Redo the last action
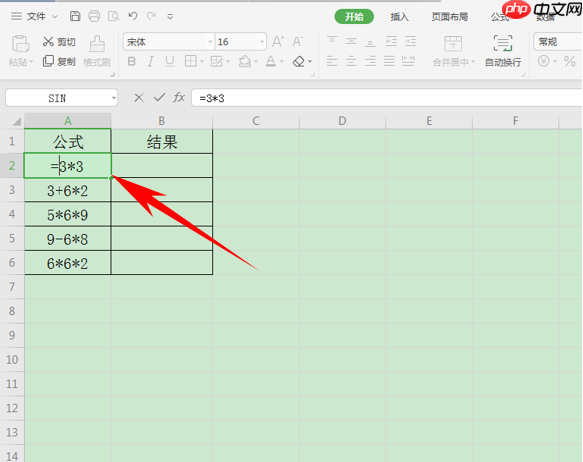The image size is (583, 462). click(151, 16)
